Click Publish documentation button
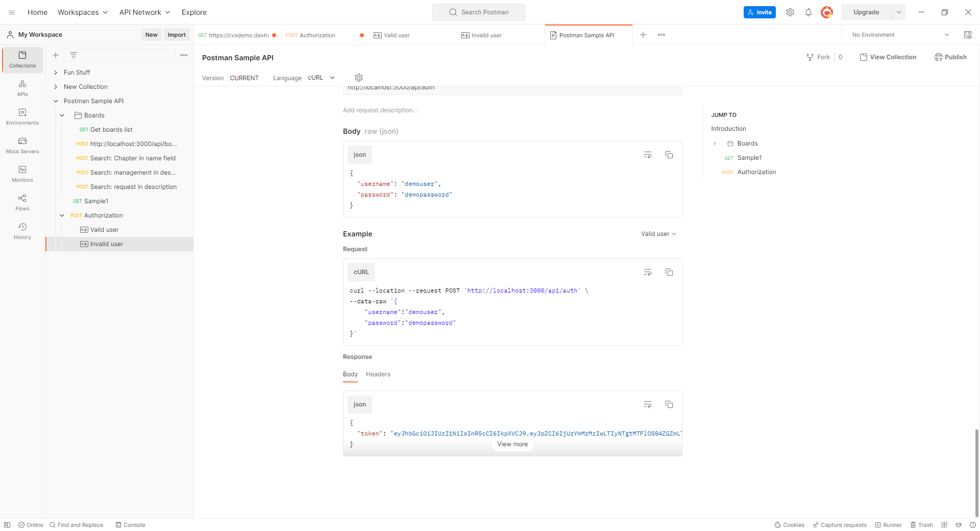 [x=950, y=57]
